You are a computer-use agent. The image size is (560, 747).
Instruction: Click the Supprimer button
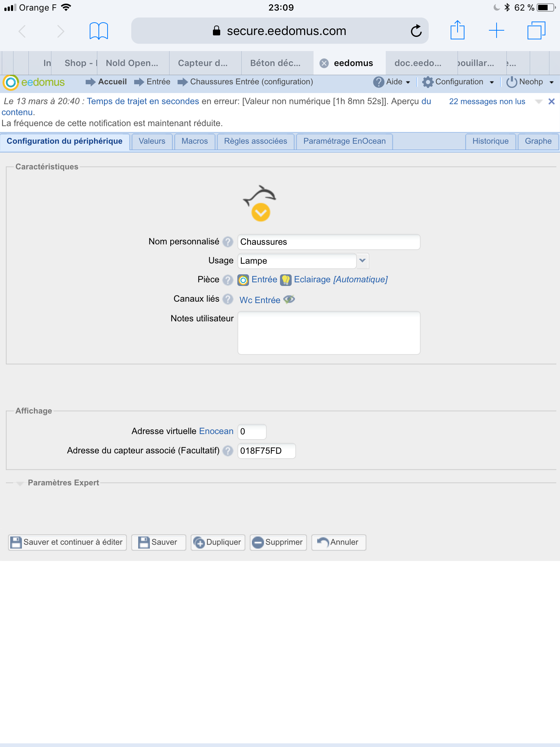coord(278,542)
